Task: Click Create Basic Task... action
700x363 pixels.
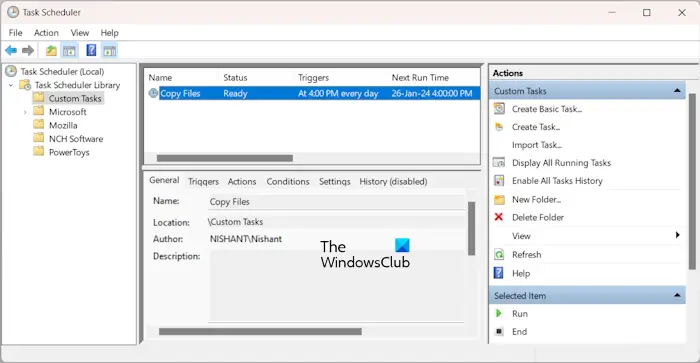Action: click(x=547, y=109)
